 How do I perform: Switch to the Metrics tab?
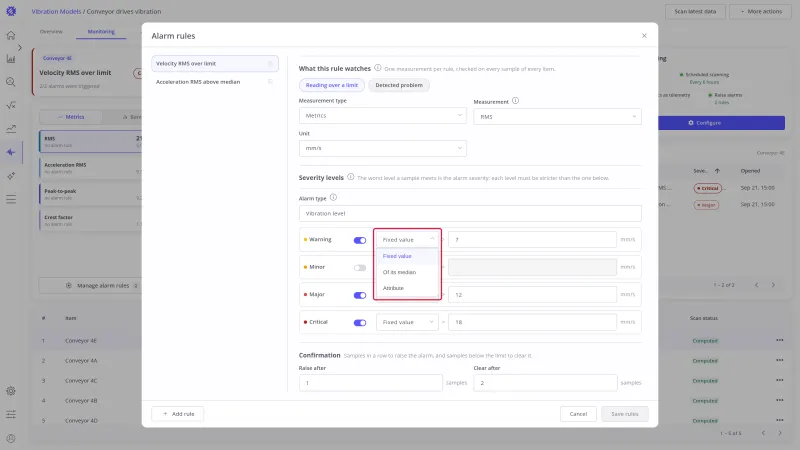[71, 117]
